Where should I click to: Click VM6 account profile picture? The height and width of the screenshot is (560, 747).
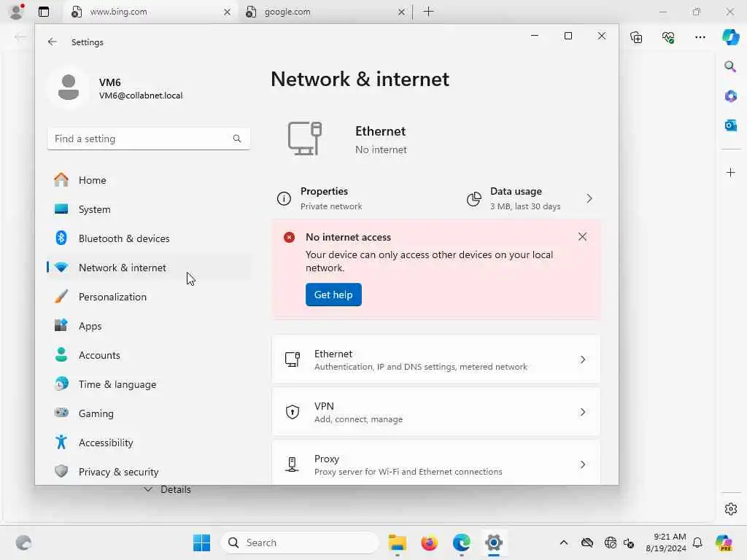pos(69,87)
